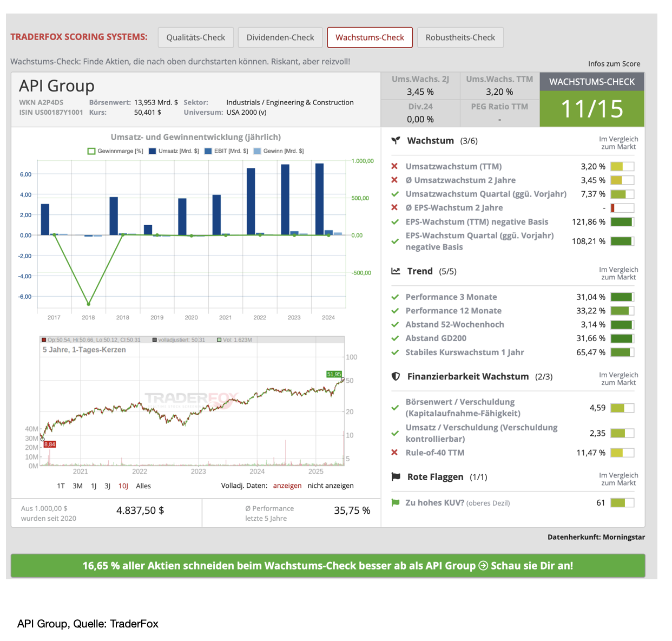Click the red comparison bar for Ø EPS-Wachstum 2 Jahre

click(x=622, y=208)
